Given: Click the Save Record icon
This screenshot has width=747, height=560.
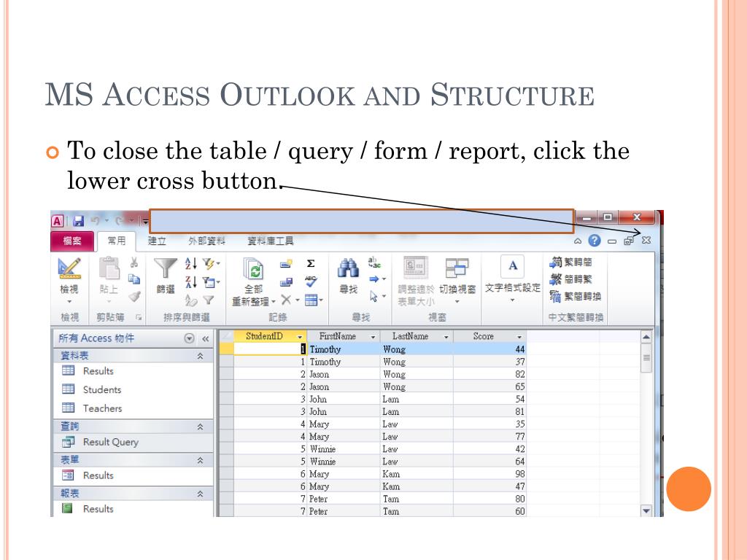Looking at the screenshot, I should [x=286, y=282].
